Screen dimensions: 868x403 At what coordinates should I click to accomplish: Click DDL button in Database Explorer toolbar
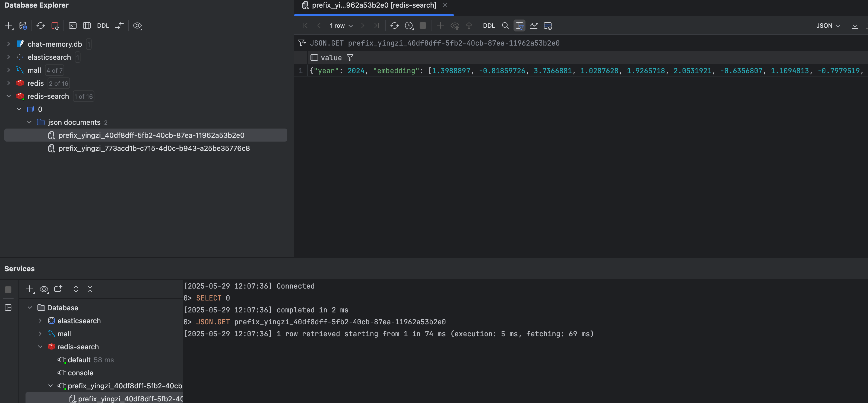pyautogui.click(x=103, y=25)
